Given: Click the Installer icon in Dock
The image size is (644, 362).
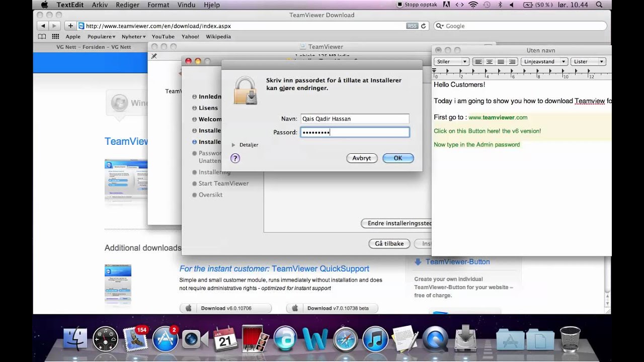Looking at the screenshot, I should pyautogui.click(x=465, y=339).
